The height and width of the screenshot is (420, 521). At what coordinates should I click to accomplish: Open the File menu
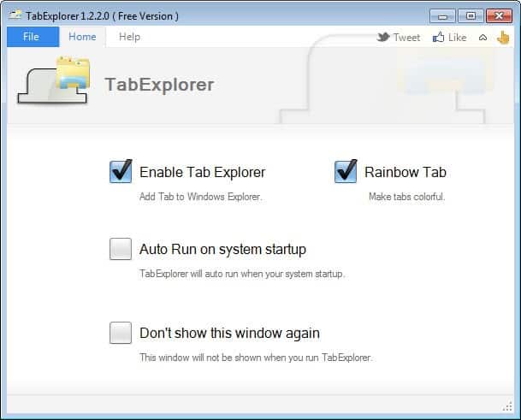pyautogui.click(x=32, y=37)
